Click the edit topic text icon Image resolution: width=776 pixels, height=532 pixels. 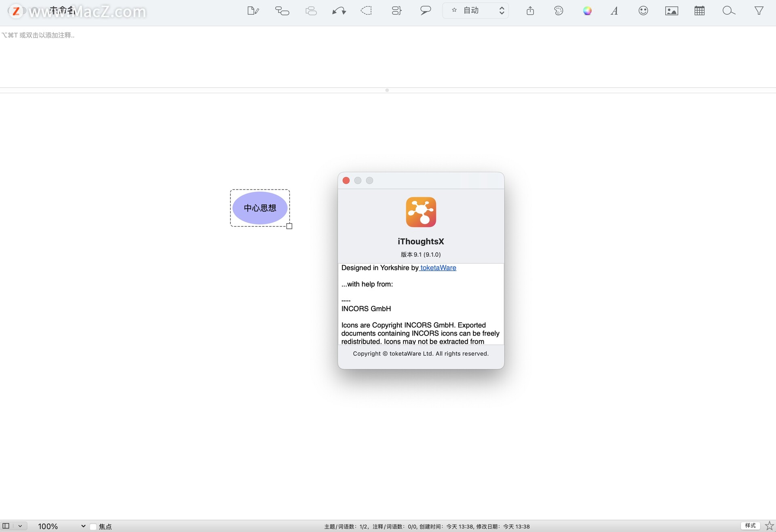pyautogui.click(x=253, y=11)
